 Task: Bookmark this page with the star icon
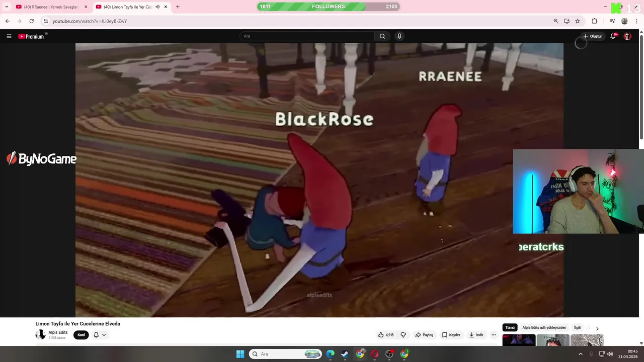click(578, 21)
